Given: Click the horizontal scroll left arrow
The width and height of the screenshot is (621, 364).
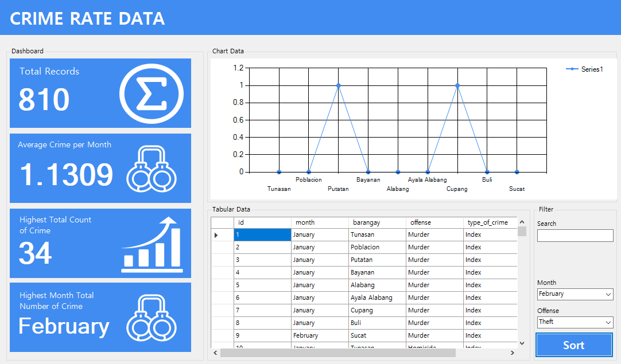Looking at the screenshot, I should point(215,353).
